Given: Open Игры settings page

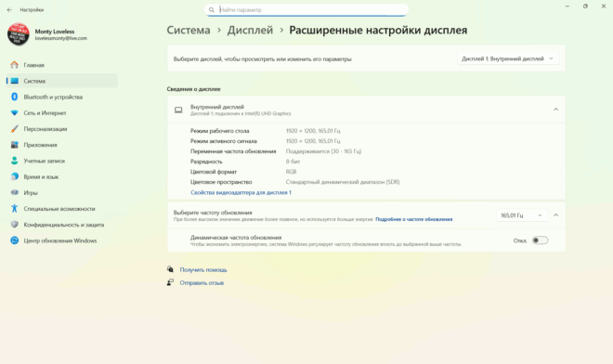Looking at the screenshot, I should (x=62, y=193).
